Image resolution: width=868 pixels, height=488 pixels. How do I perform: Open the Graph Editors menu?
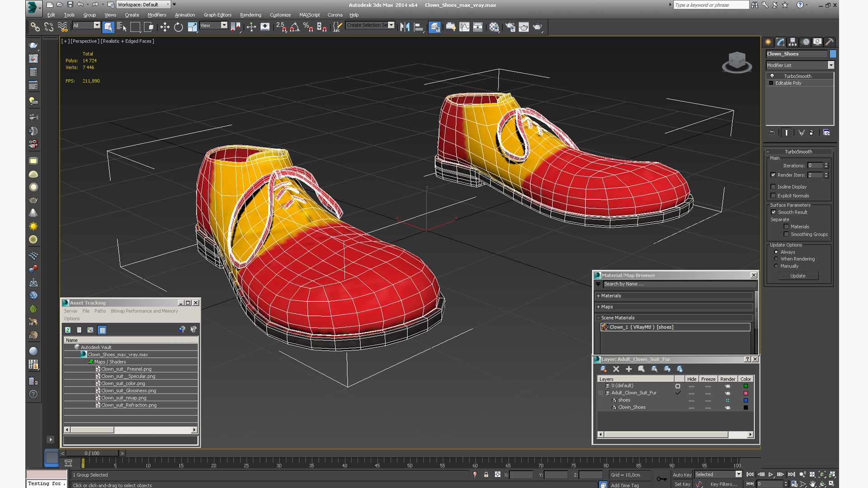coord(217,15)
